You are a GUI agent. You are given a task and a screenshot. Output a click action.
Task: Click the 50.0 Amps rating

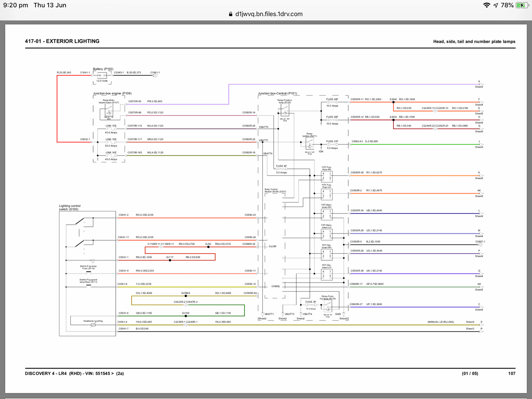[111, 146]
